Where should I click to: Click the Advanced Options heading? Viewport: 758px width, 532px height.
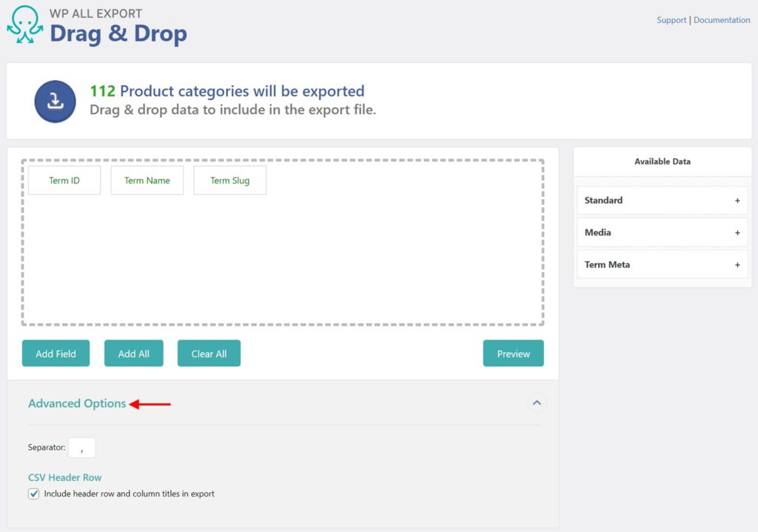coord(77,403)
